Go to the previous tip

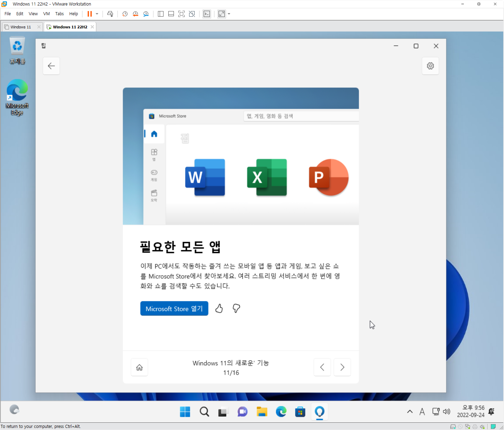click(x=322, y=367)
